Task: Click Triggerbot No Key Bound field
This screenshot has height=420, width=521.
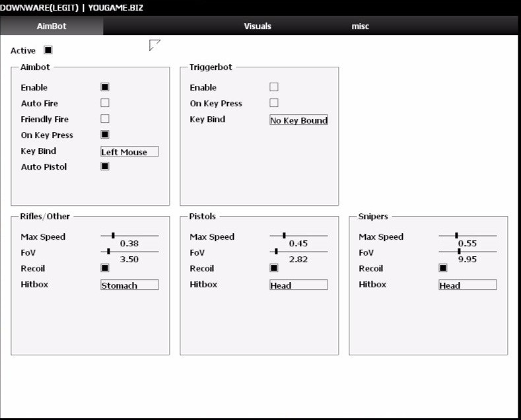Action: point(298,120)
